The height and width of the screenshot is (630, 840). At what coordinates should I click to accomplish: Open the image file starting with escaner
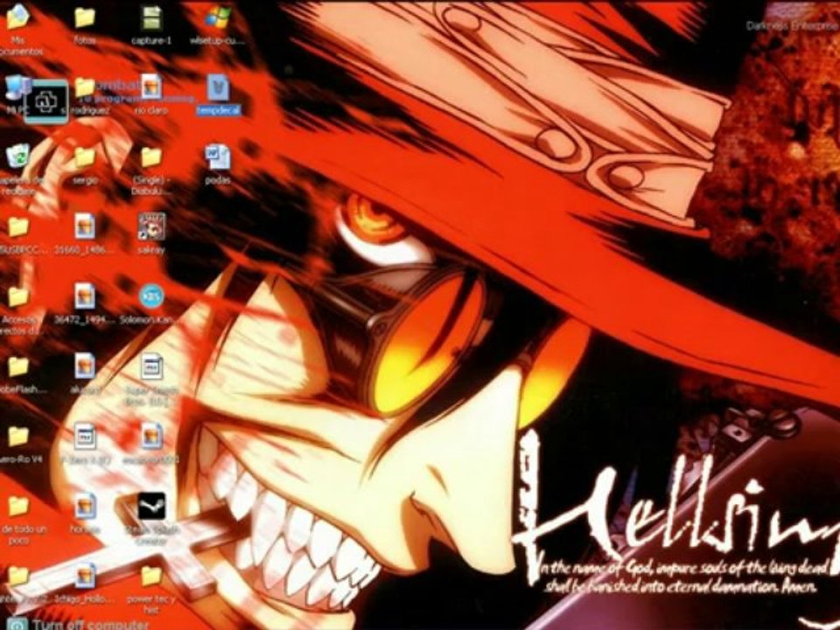151,437
